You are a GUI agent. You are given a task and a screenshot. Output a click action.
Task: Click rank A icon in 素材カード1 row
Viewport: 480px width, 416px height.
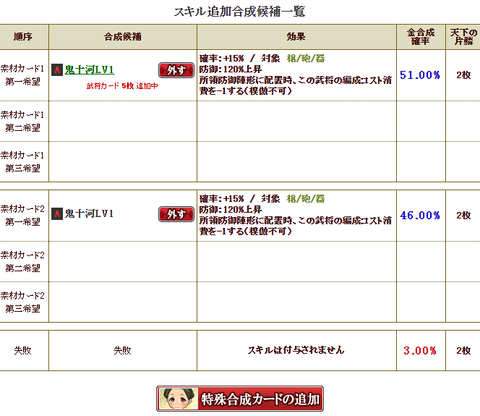[57, 70]
